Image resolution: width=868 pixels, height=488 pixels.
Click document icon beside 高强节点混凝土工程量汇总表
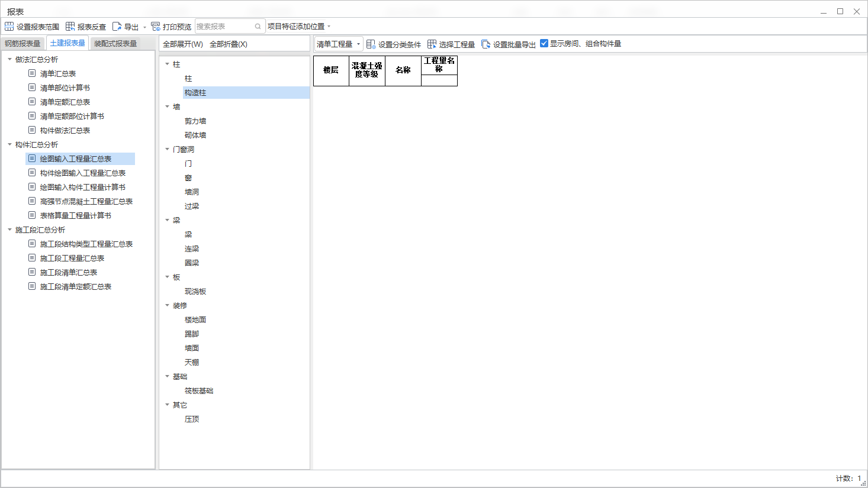(32, 201)
